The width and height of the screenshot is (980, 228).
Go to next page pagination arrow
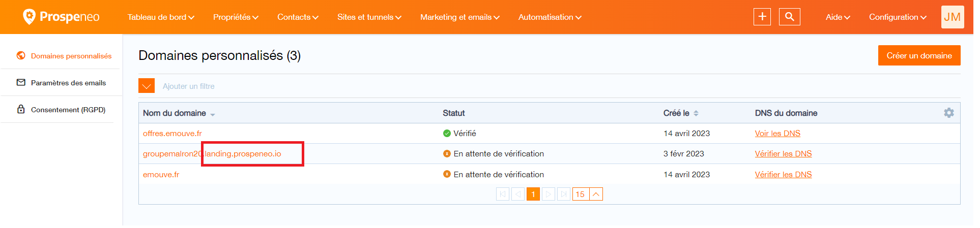click(549, 194)
